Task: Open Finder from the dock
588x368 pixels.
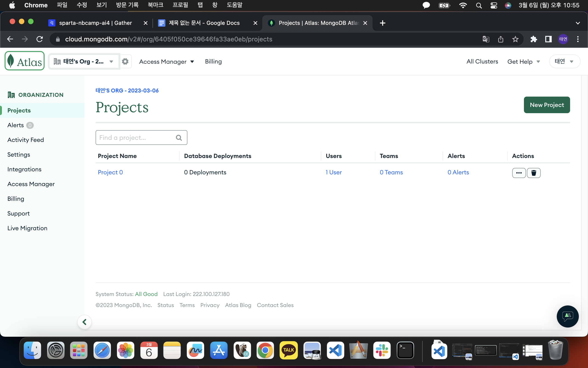Action: click(x=32, y=351)
